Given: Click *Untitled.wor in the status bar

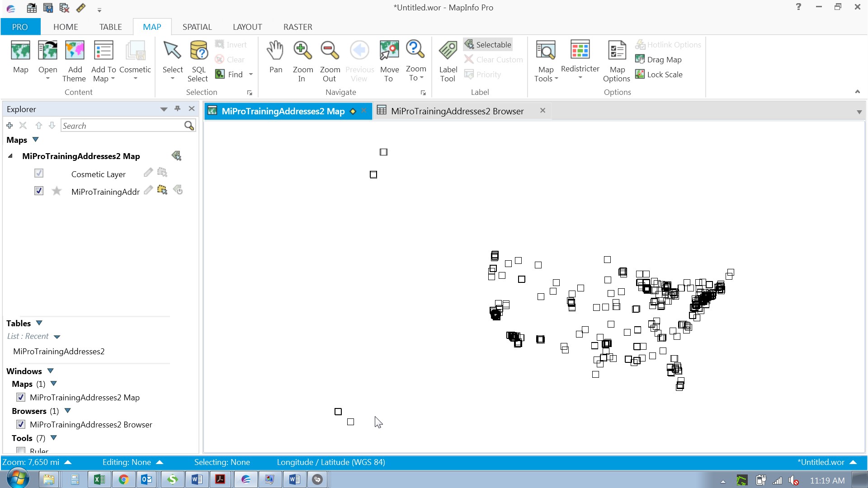Looking at the screenshot, I should click(x=827, y=462).
